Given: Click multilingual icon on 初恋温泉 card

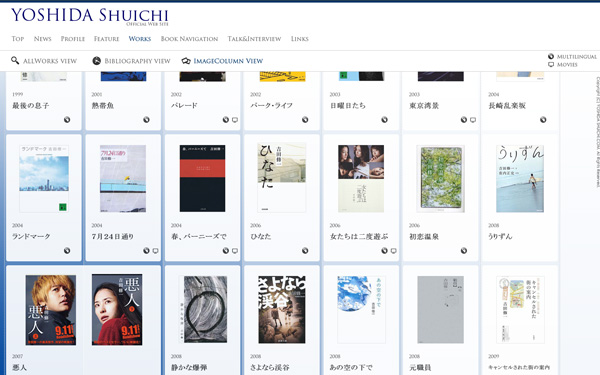Looking at the screenshot, I should tap(464, 251).
